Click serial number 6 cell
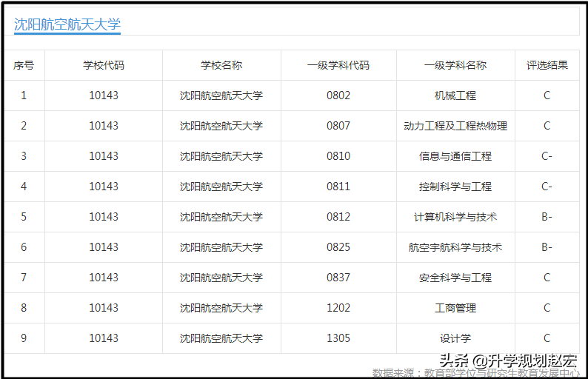Image resolution: width=588 pixels, height=379 pixels. pos(24,247)
